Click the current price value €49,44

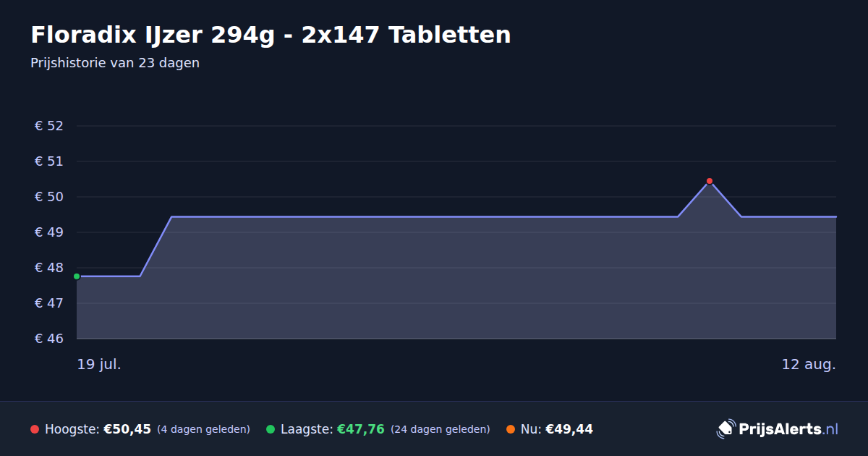coord(569,429)
